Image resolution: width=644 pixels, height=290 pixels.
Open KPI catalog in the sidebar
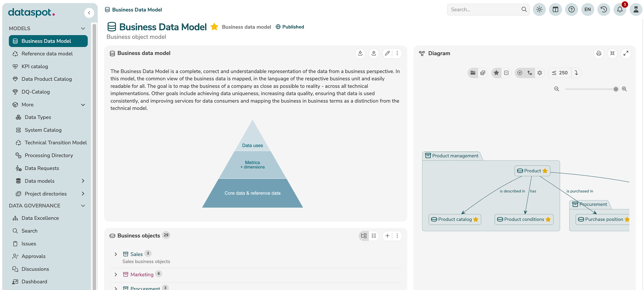point(35,66)
